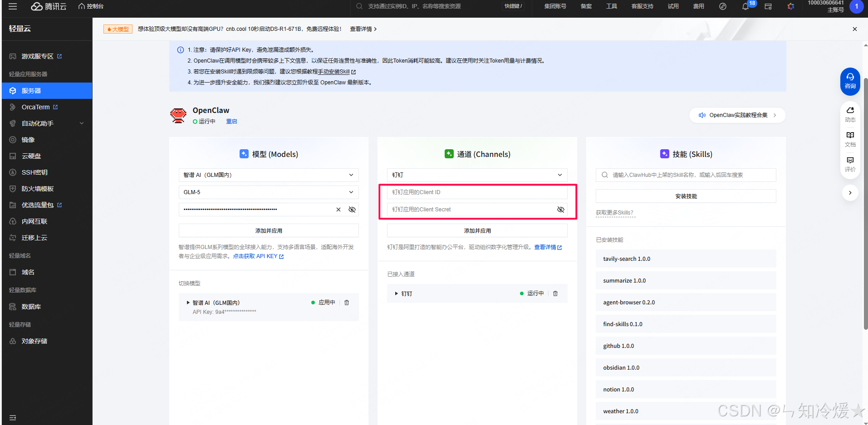Open OrcaTerm from the sidebar
The height and width of the screenshot is (425, 868).
(36, 107)
